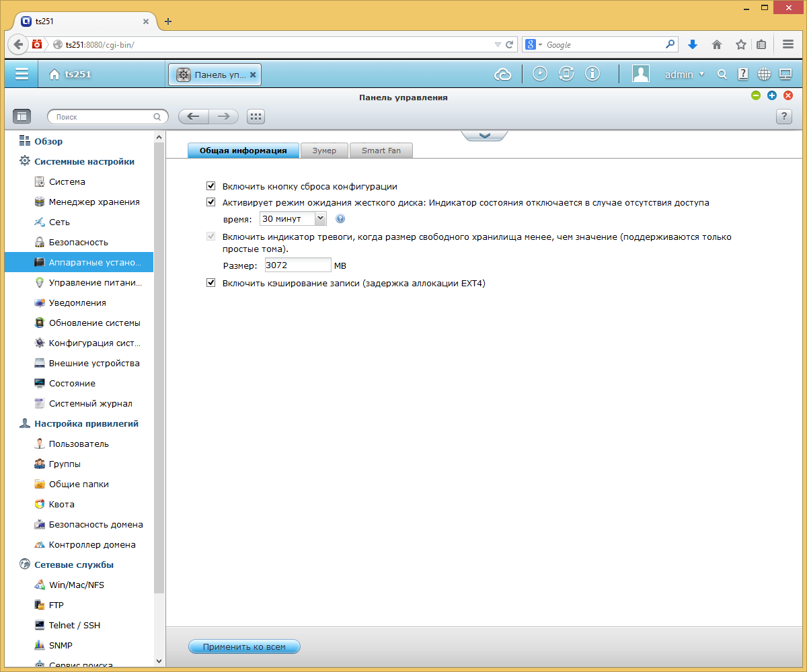Screen dimensions: 807x672
Task: Maximize Control Panel with blue plus button
Action: click(772, 96)
